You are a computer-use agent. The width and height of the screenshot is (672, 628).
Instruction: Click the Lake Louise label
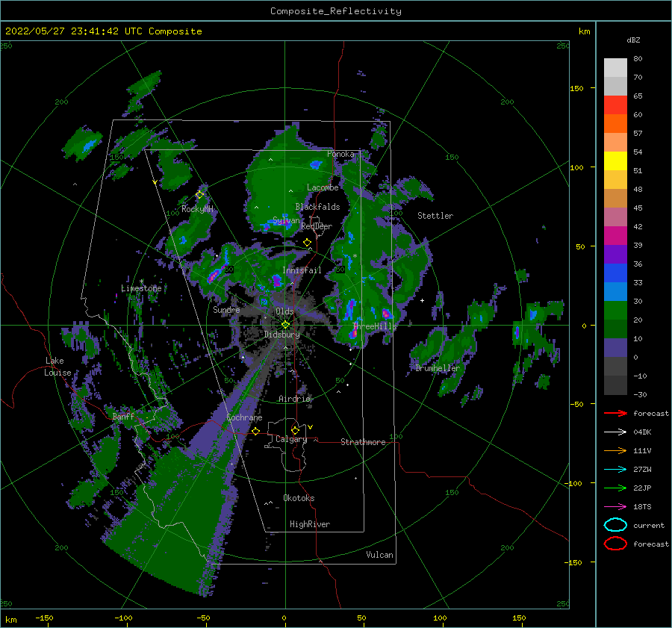[57, 367]
